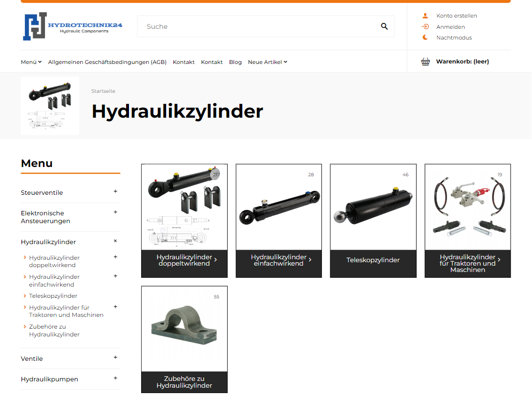Click einfachwirkend cylinder product image
The image size is (532, 396).
[278, 207]
